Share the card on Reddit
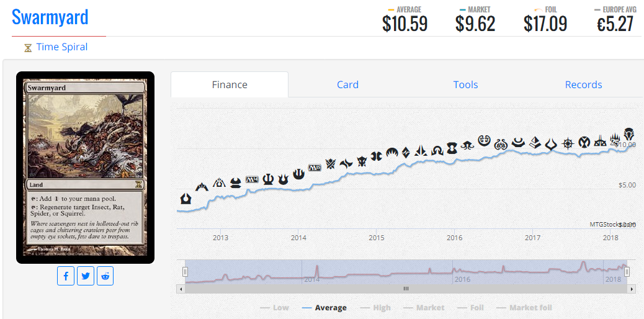Screen dimensions: 644x319 click(105, 276)
